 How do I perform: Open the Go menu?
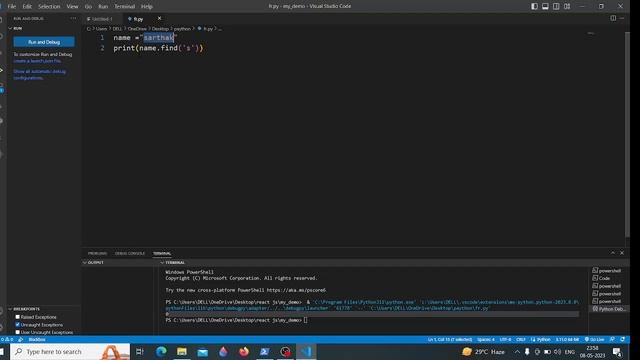88,7
